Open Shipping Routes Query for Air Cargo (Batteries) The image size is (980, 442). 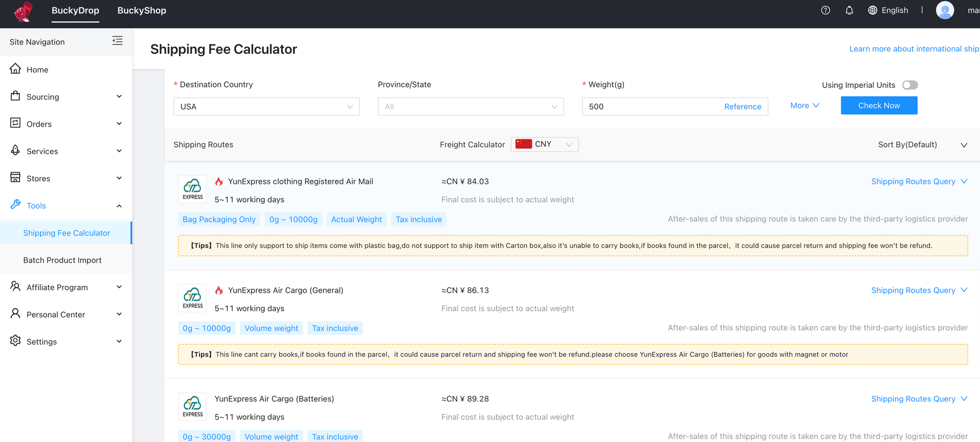tap(919, 399)
